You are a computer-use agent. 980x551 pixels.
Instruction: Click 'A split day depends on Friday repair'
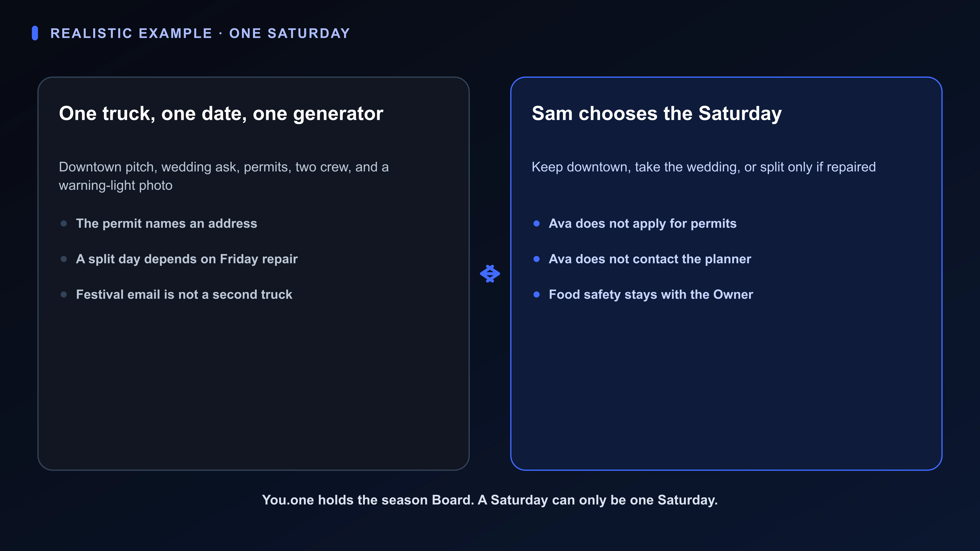pyautogui.click(x=187, y=259)
